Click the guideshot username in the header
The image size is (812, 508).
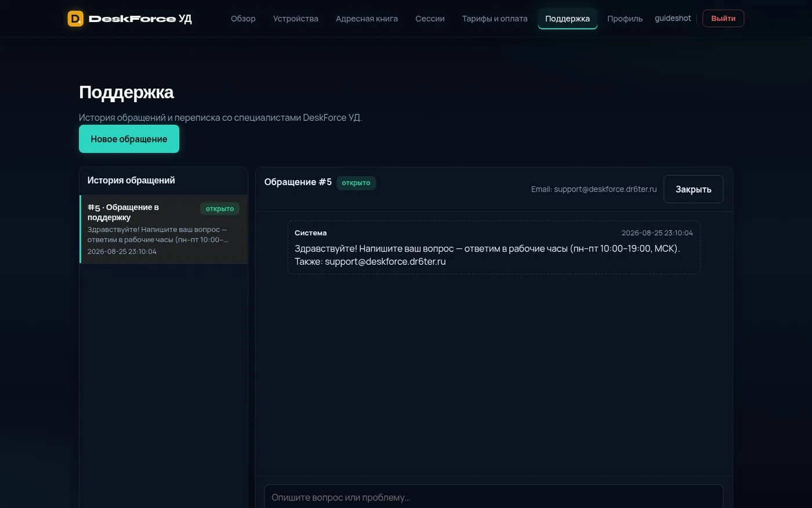[x=673, y=19]
